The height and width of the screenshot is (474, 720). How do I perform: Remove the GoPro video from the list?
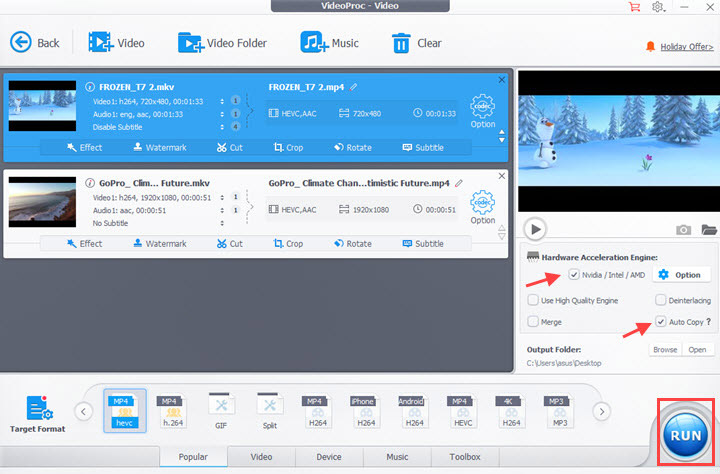[x=502, y=176]
